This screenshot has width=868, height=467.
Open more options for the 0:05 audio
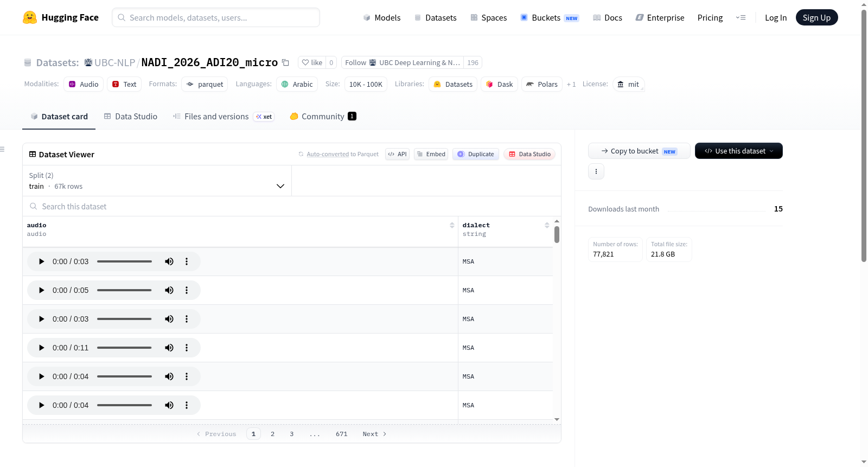(187, 290)
